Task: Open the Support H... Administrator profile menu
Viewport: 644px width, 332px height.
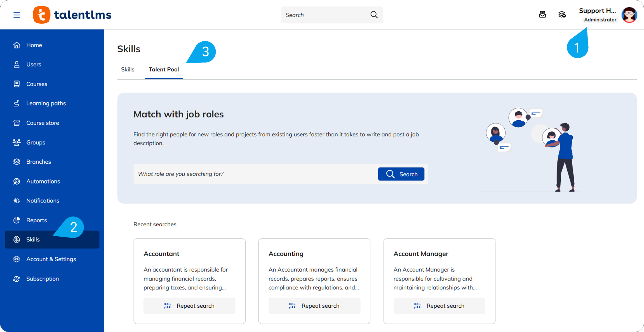Action: [x=597, y=15]
